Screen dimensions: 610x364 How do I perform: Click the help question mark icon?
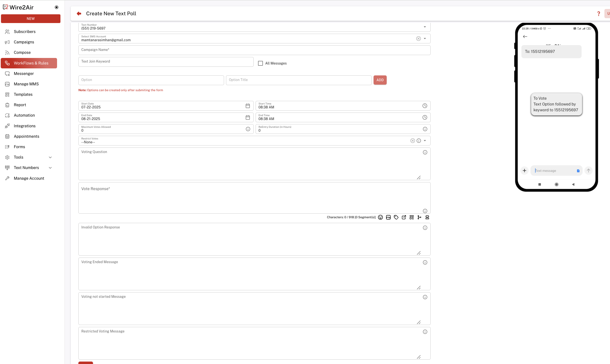(598, 14)
